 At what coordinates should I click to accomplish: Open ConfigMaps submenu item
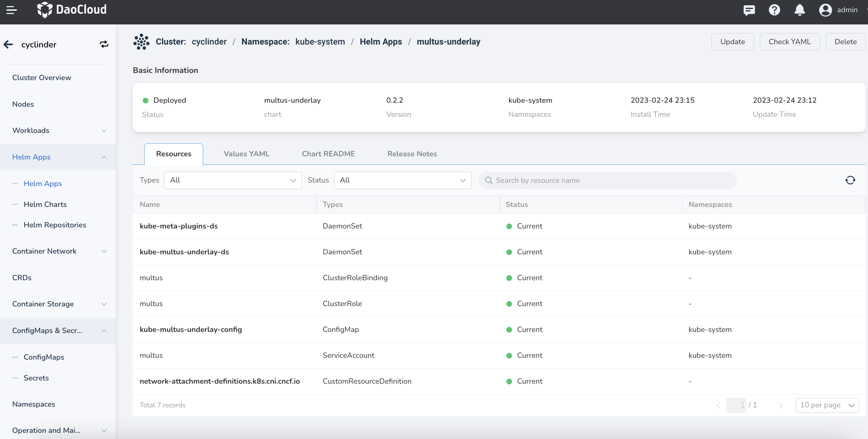click(x=44, y=357)
